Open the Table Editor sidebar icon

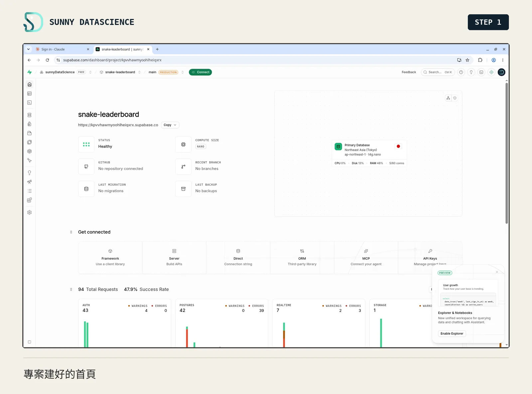click(x=29, y=93)
